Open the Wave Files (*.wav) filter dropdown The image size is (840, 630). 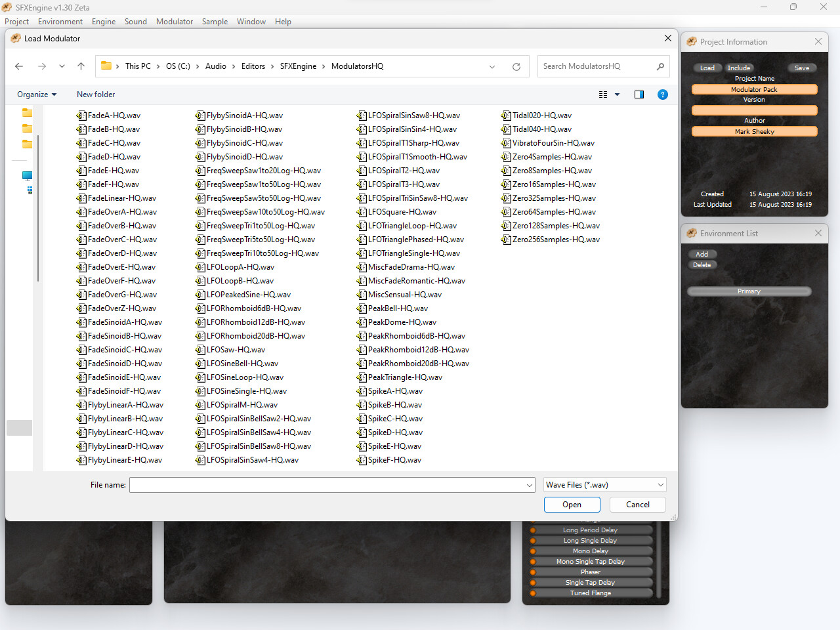click(x=604, y=484)
